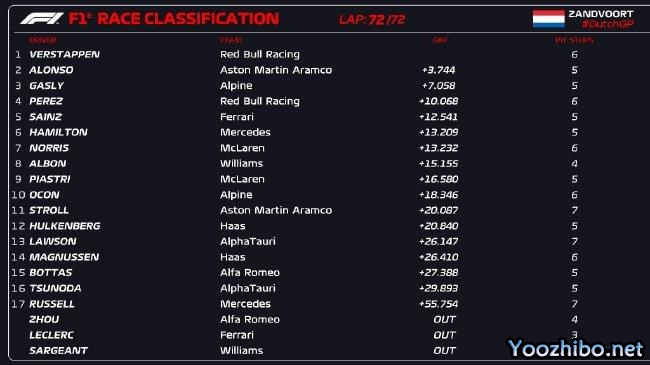This screenshot has width=650, height=365.
Task: Open the Yoozhibo.net watermark link
Action: coord(576,348)
